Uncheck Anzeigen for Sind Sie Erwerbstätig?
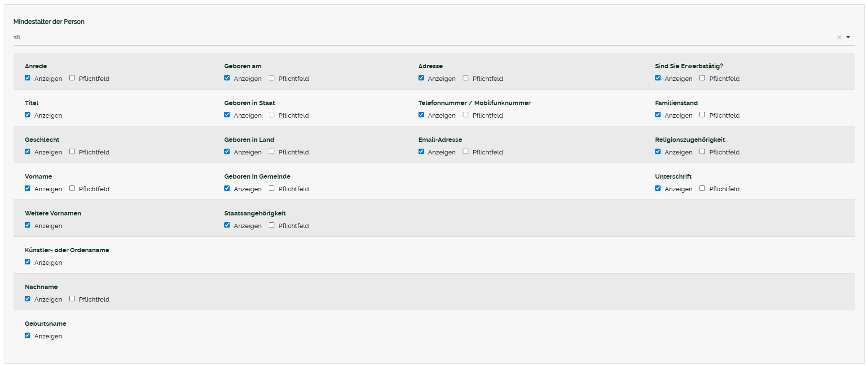 tap(658, 78)
